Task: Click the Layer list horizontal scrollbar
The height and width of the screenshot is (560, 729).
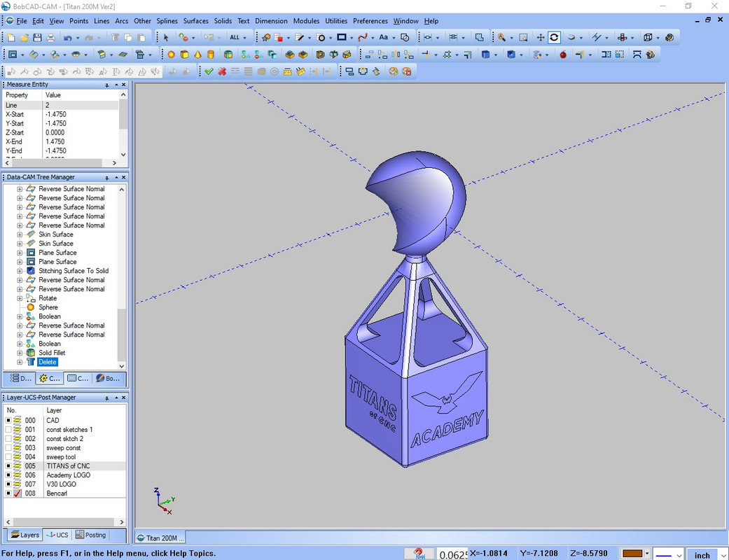Action: pos(64,522)
